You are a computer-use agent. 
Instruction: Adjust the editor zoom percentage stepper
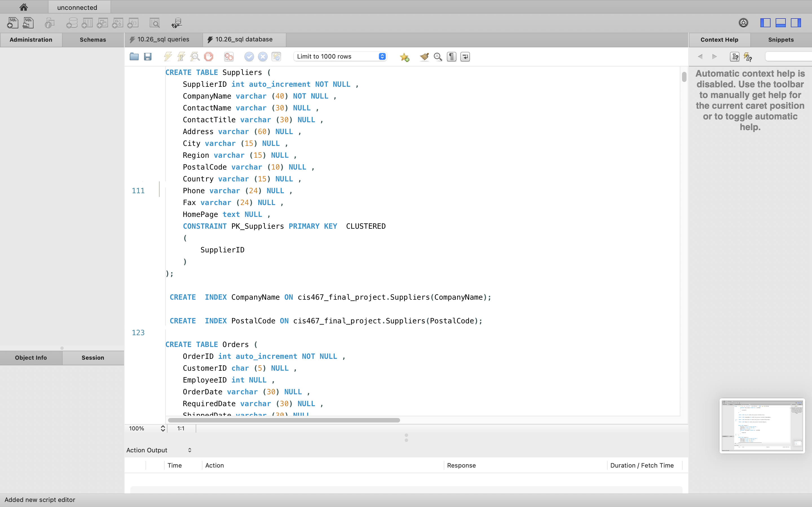(x=163, y=428)
